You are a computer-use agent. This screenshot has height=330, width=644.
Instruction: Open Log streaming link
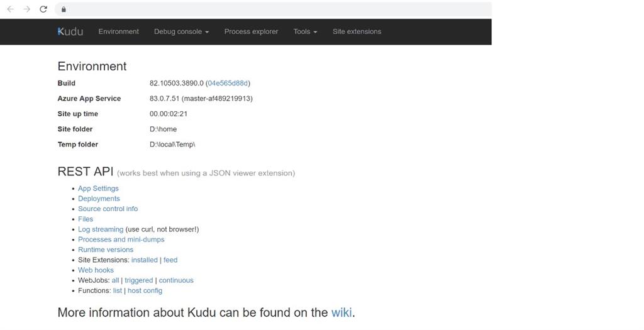[101, 229]
